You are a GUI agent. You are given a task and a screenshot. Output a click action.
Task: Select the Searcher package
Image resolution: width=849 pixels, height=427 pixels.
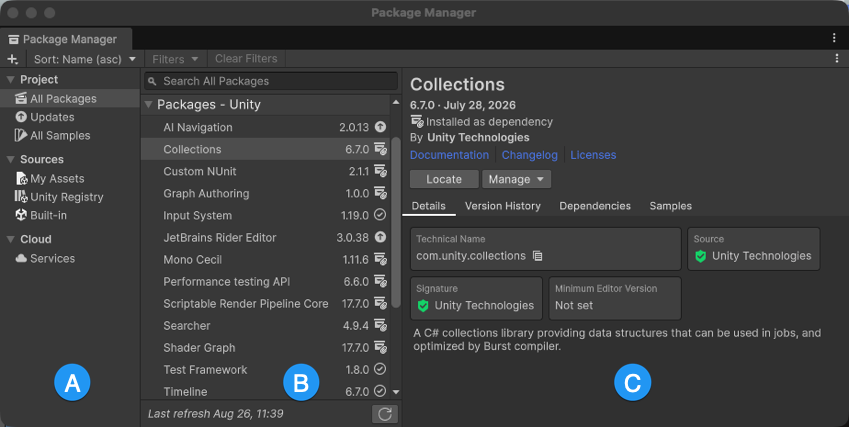coord(265,326)
